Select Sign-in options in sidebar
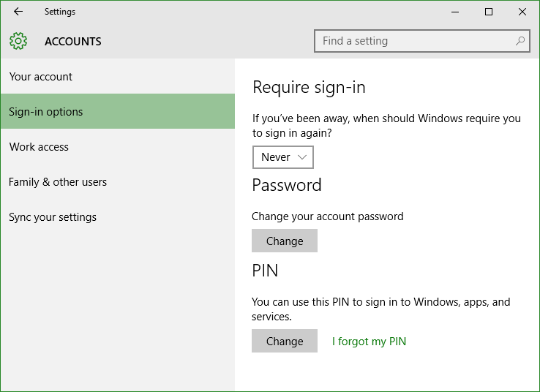Viewport: 540px width, 392px height. 118,111
